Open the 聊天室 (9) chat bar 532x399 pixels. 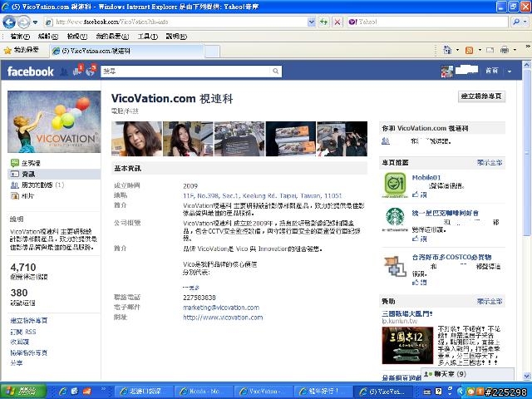pyautogui.click(x=467, y=374)
